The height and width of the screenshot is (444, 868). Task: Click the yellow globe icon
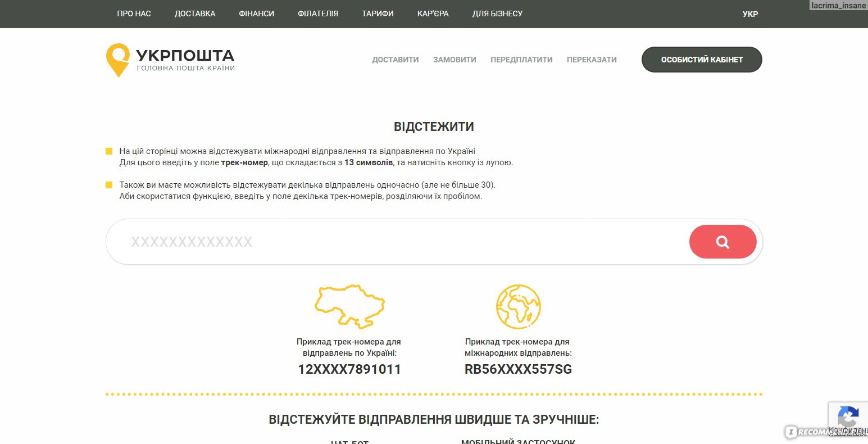pyautogui.click(x=518, y=306)
